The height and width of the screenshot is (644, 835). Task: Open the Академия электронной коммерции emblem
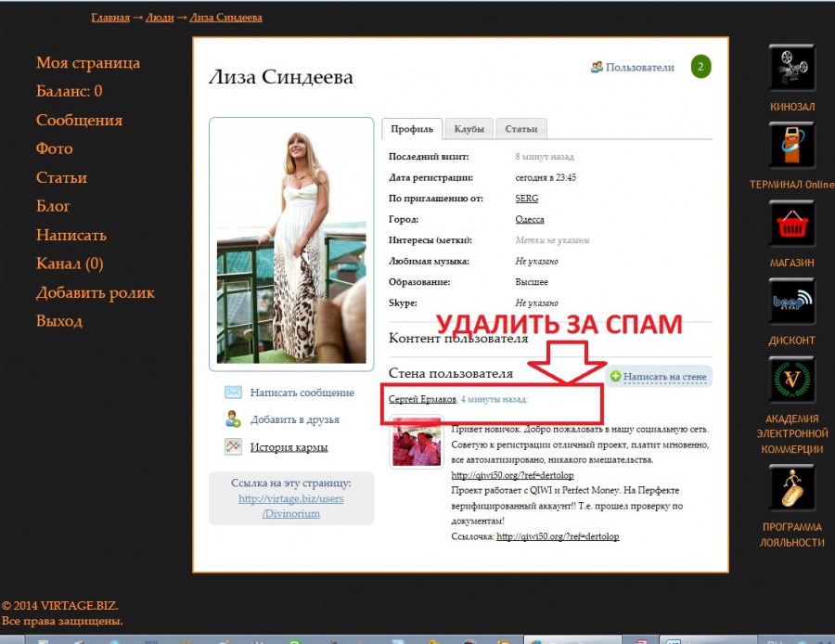pyautogui.click(x=791, y=380)
